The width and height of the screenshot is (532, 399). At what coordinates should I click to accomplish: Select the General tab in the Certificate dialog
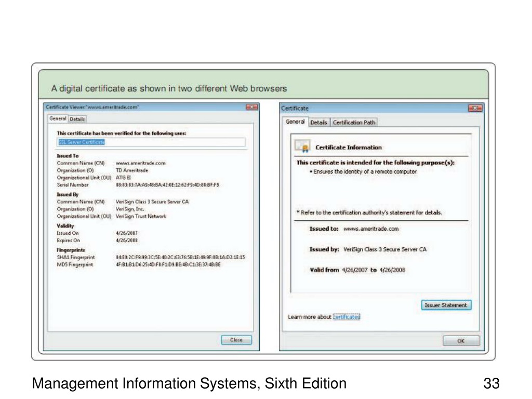(x=295, y=122)
